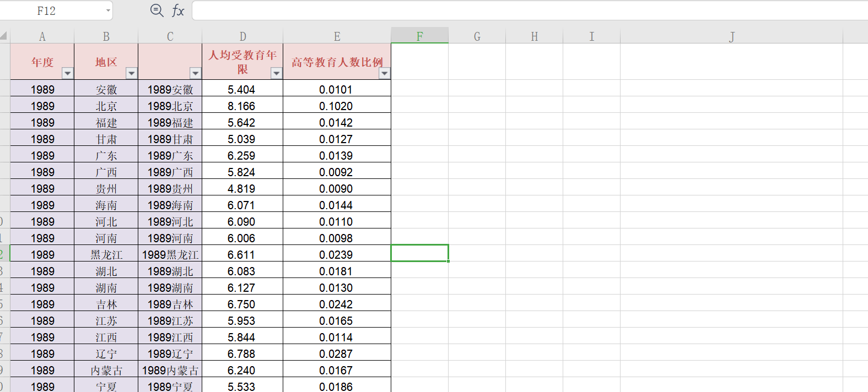
Task: Select the cell containing 1989甘肃
Action: (170, 139)
